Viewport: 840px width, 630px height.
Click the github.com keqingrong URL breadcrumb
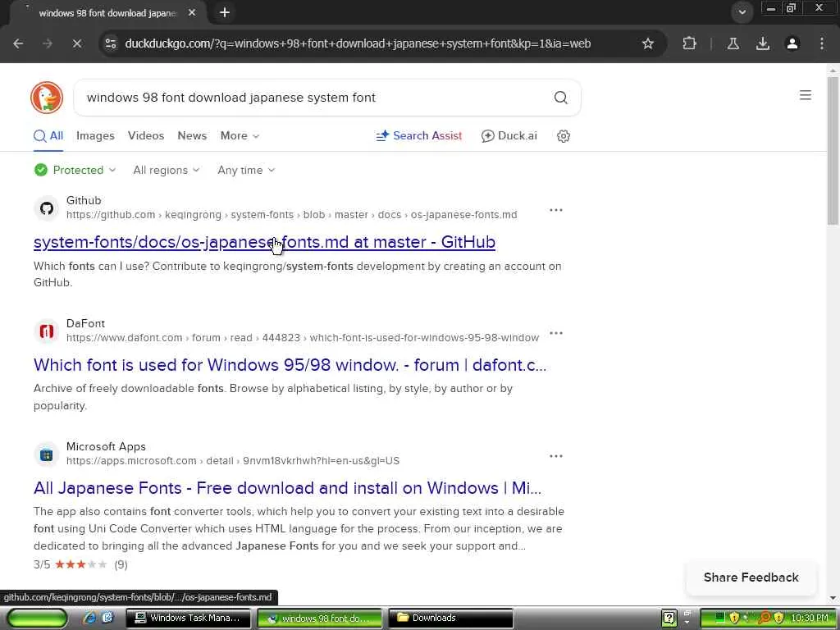click(x=291, y=215)
